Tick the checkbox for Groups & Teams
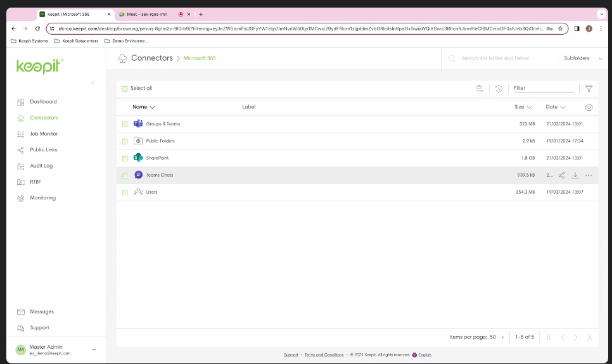Image resolution: width=612 pixels, height=364 pixels. click(x=125, y=124)
